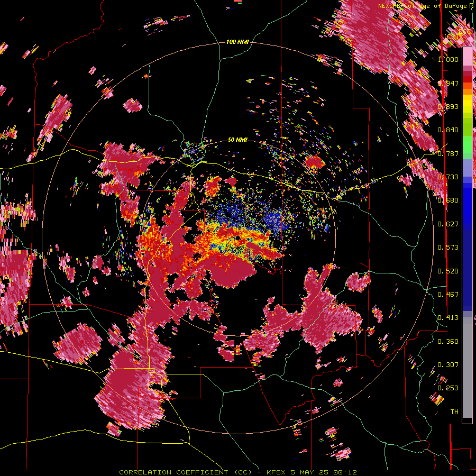Click the 0.893 scale value
The image size is (476, 476).
[x=448, y=106]
